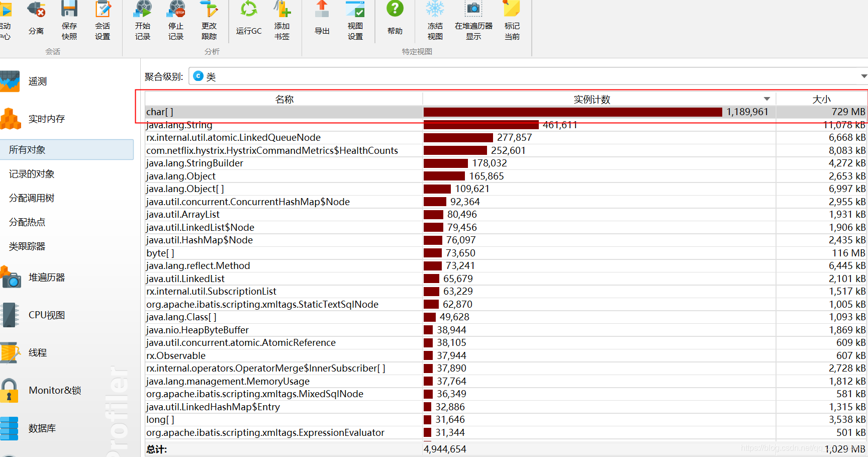Click 更改跟踪 change tracking icon
868x457 pixels.
click(x=209, y=9)
